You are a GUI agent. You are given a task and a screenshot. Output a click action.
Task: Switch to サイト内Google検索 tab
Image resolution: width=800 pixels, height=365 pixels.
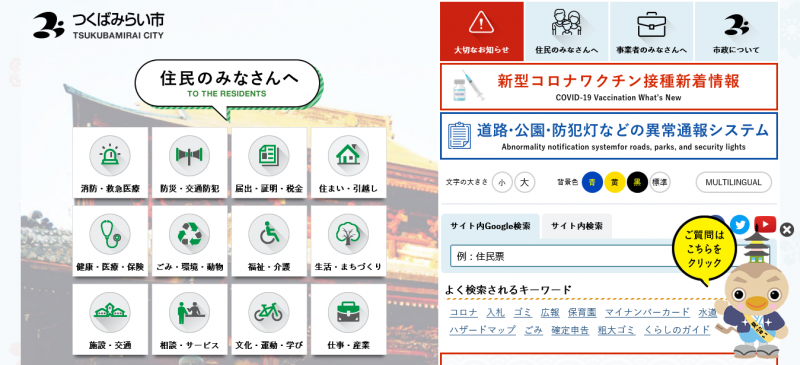click(490, 227)
